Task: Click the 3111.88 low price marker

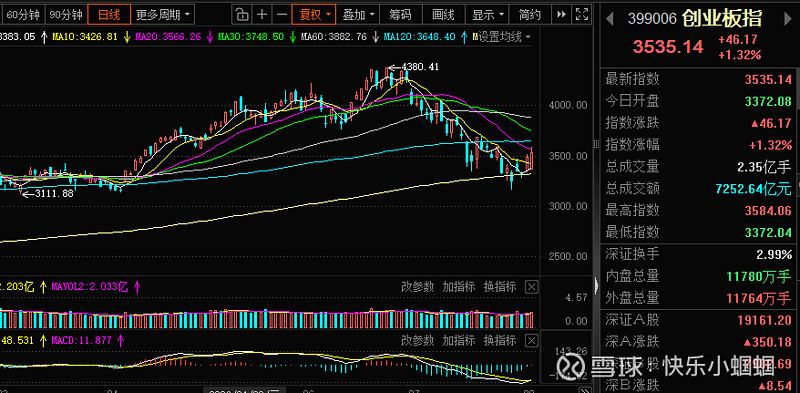Action: 55,194
